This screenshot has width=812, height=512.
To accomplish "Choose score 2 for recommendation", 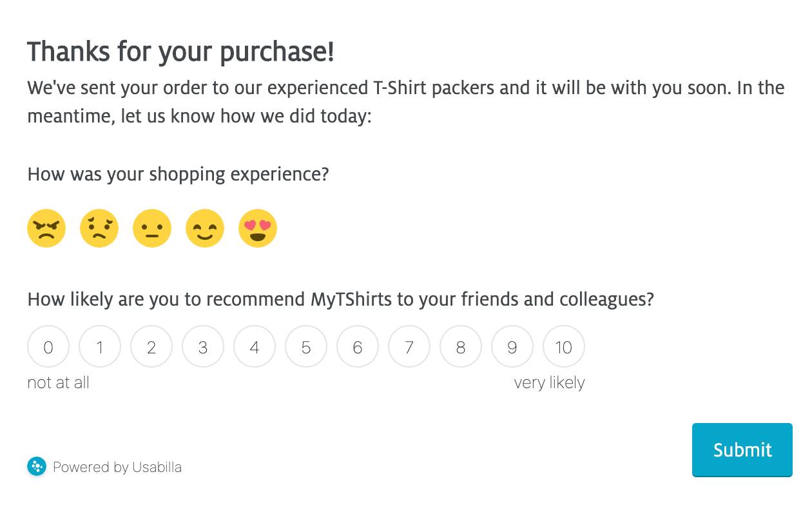I will pyautogui.click(x=151, y=347).
